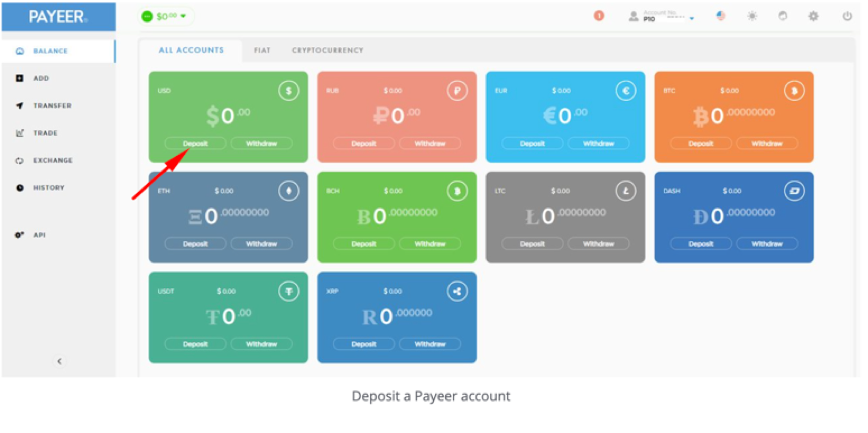Switch to the Cryptocurrency tab

[327, 51]
